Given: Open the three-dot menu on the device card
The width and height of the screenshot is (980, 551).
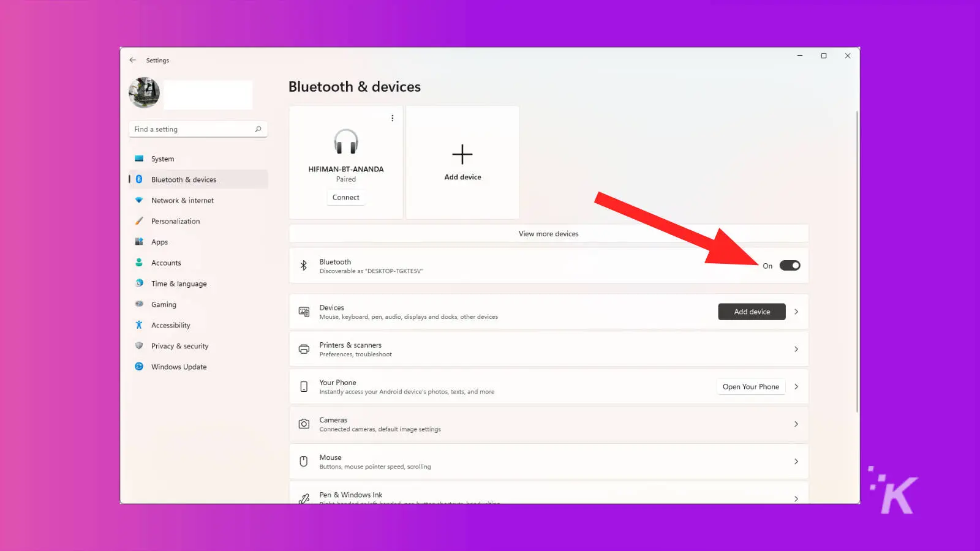Looking at the screenshot, I should pyautogui.click(x=392, y=118).
